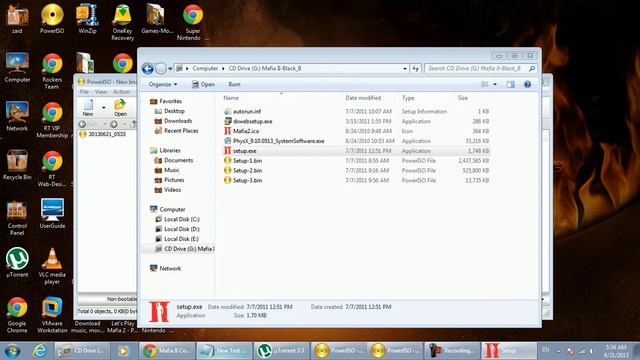The height and width of the screenshot is (360, 640).
Task: Click the Explorer help icon
Action: 527,84
